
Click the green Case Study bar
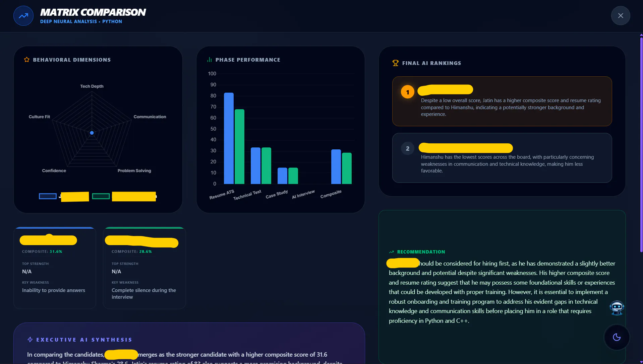point(293,176)
